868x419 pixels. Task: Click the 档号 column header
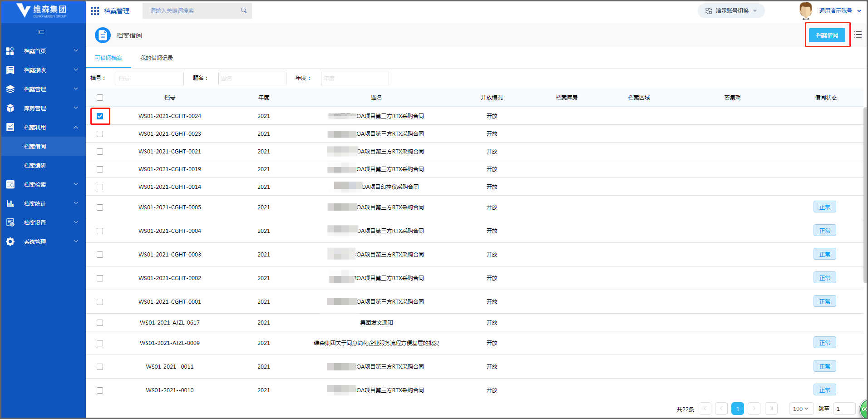[170, 98]
